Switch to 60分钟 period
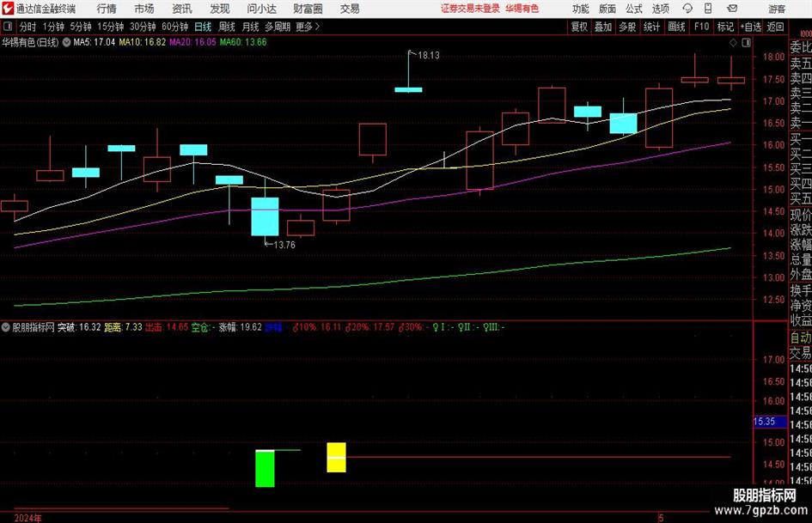 174,27
